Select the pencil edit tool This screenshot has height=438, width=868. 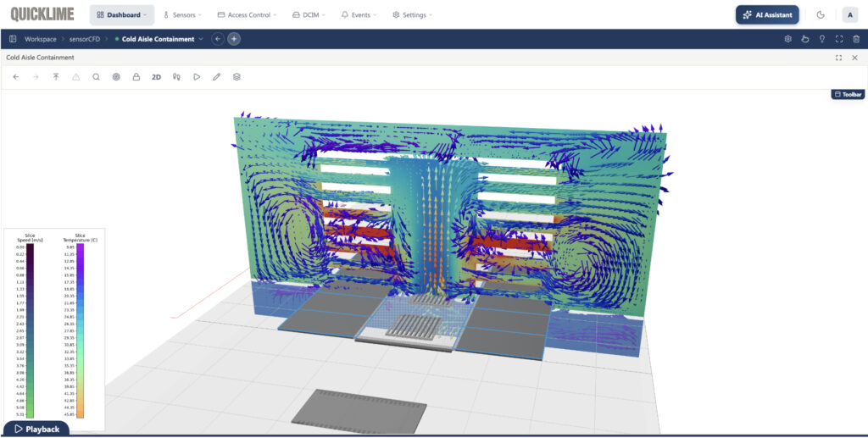(x=216, y=77)
